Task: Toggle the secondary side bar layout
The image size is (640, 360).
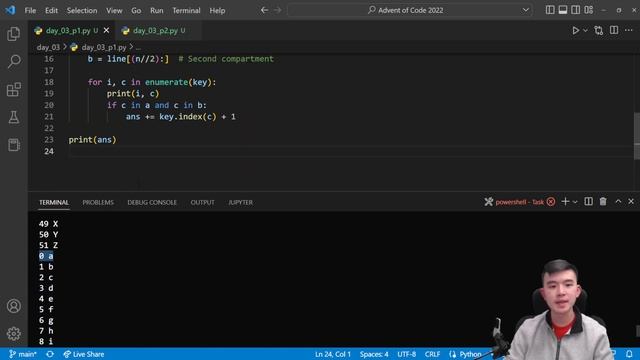Action: (x=576, y=10)
